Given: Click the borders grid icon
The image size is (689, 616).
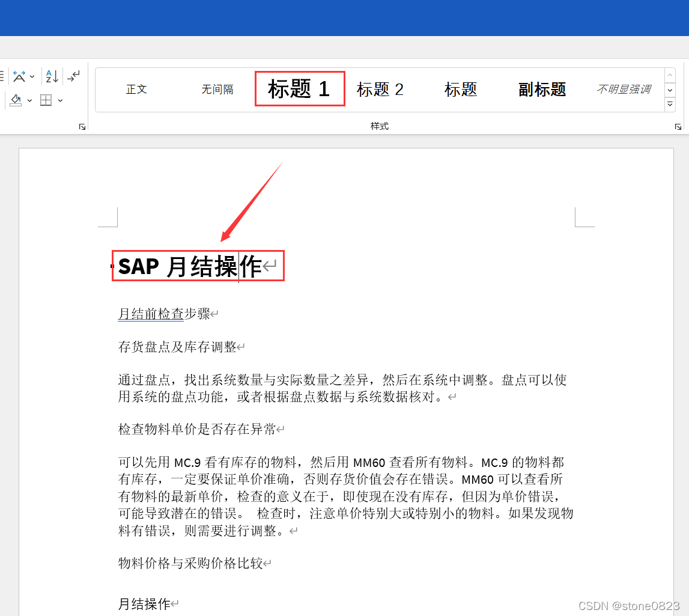Looking at the screenshot, I should point(46,100).
